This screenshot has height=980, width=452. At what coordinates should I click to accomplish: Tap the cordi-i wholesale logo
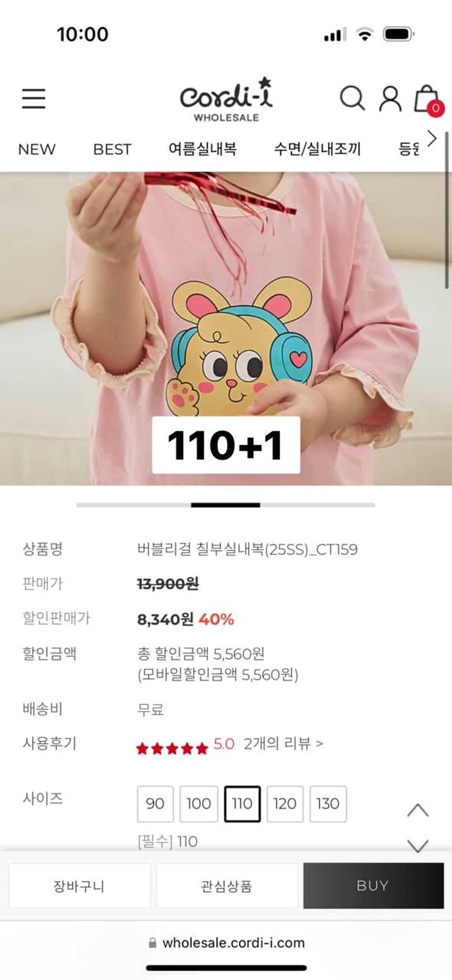tap(226, 100)
